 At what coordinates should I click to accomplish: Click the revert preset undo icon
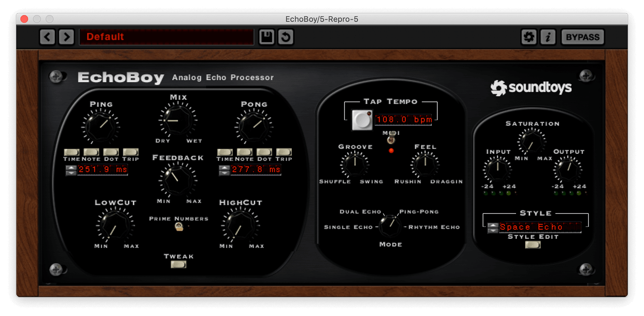286,37
